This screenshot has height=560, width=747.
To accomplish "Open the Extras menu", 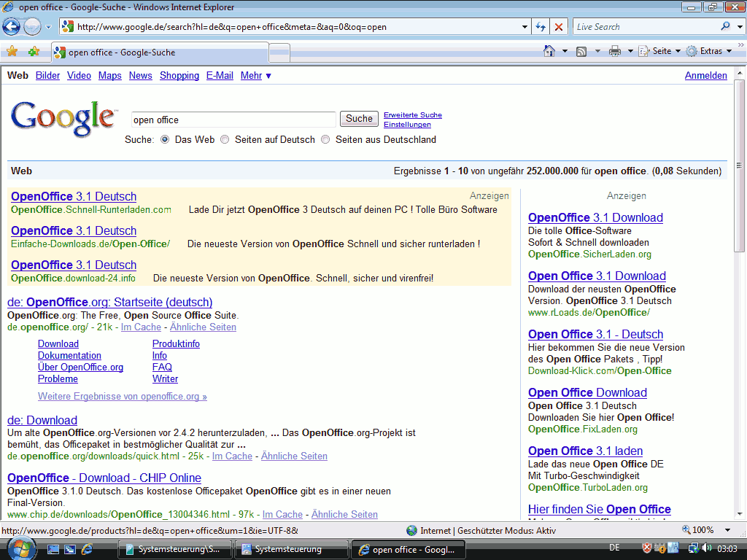I will coord(709,51).
